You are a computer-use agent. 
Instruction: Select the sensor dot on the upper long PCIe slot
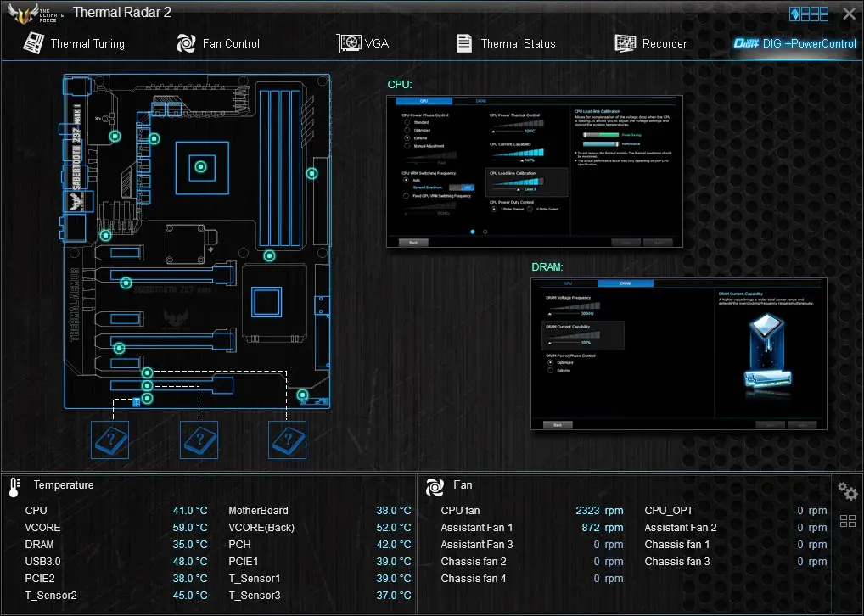(x=126, y=283)
